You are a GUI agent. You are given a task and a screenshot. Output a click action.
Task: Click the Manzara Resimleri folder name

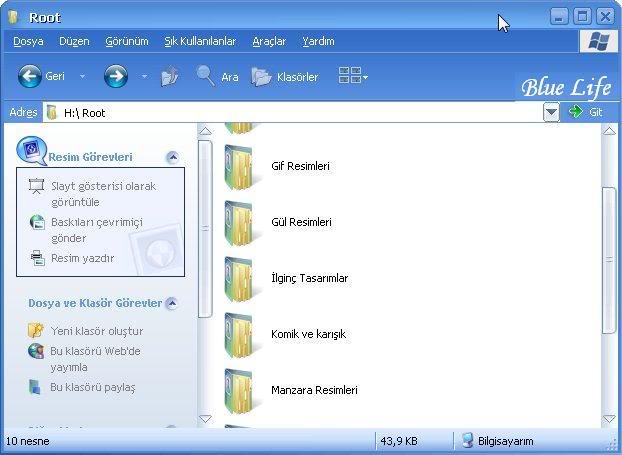click(314, 390)
